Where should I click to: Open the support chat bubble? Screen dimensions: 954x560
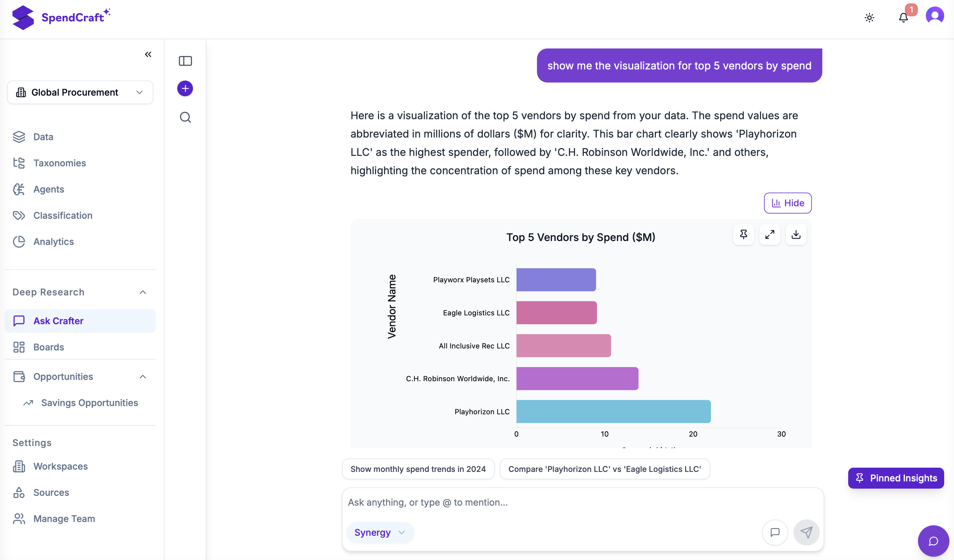tap(933, 541)
